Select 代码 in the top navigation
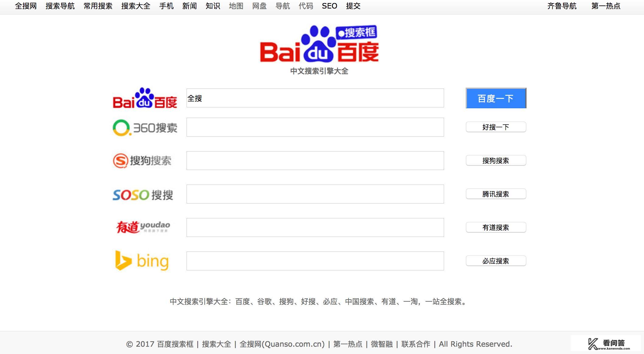644x354 pixels. [306, 6]
